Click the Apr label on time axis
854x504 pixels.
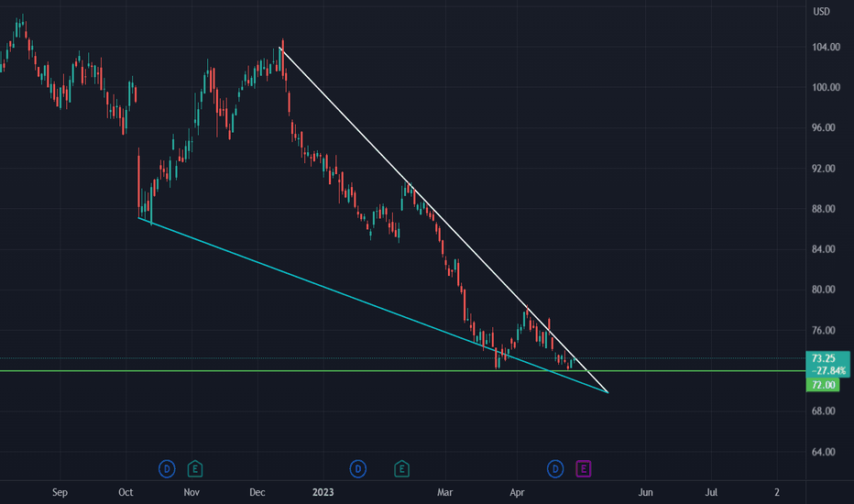click(x=517, y=493)
